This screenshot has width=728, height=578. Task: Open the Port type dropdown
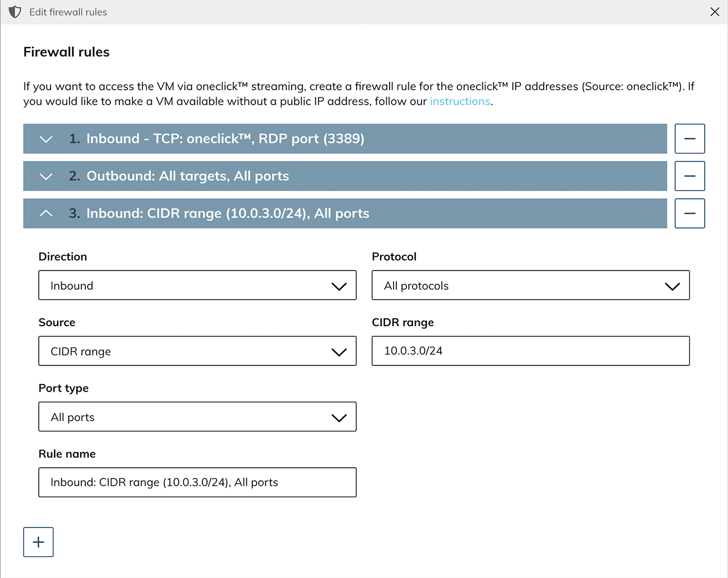point(197,417)
